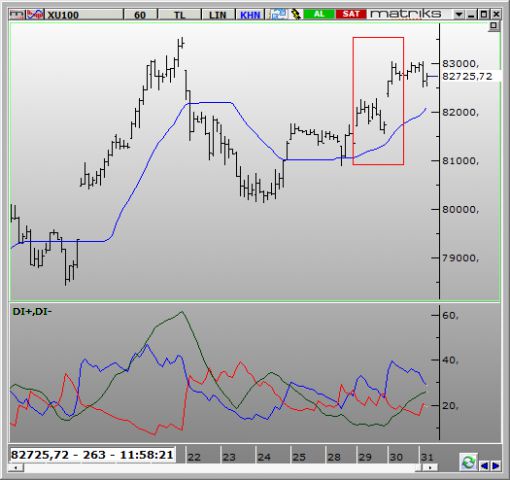Toggle the TL currency button
Image resolution: width=510 pixels, height=480 pixels.
tap(179, 15)
